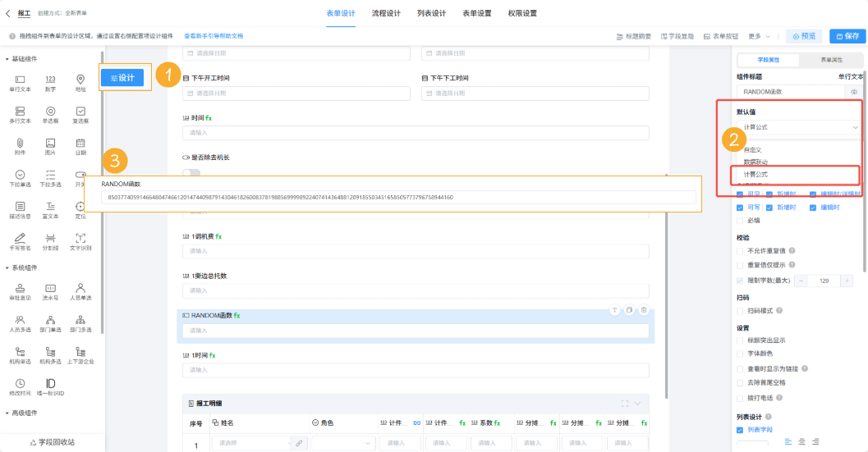Switch to 流程设计 tab
The image size is (868, 452).
click(386, 13)
